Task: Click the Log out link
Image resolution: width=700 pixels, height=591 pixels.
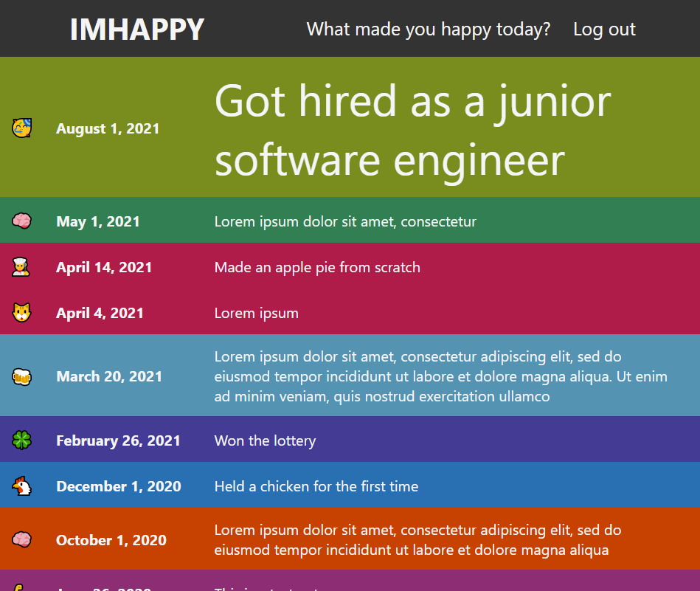Action: (x=604, y=30)
